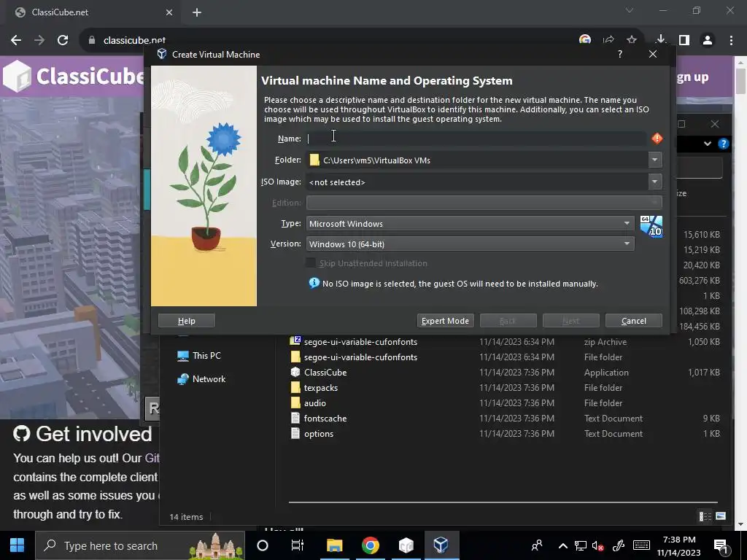Click the muted speaker tray icon

tap(598, 545)
